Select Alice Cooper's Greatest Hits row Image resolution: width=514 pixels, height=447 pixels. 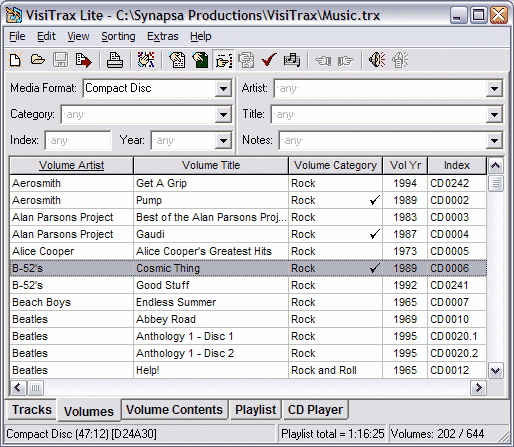tap(248, 251)
